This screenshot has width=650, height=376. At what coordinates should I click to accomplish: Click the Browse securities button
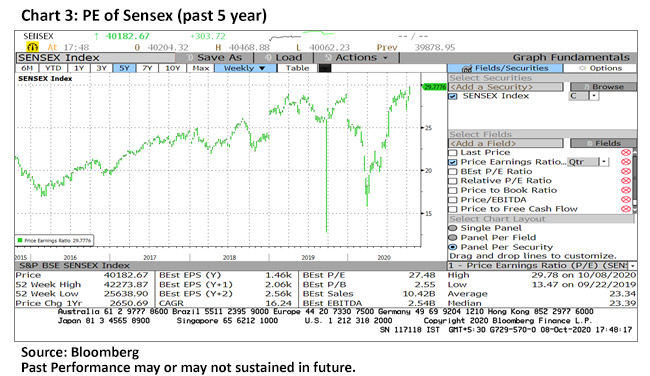(603, 87)
